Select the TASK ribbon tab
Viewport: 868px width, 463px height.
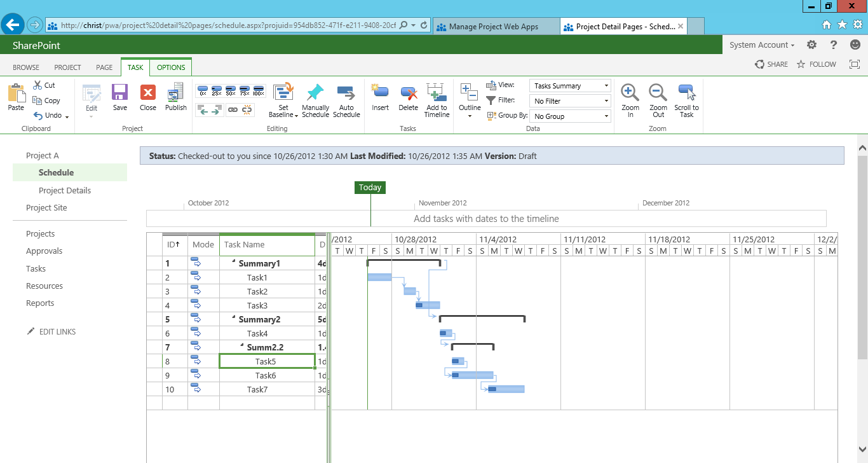point(135,67)
